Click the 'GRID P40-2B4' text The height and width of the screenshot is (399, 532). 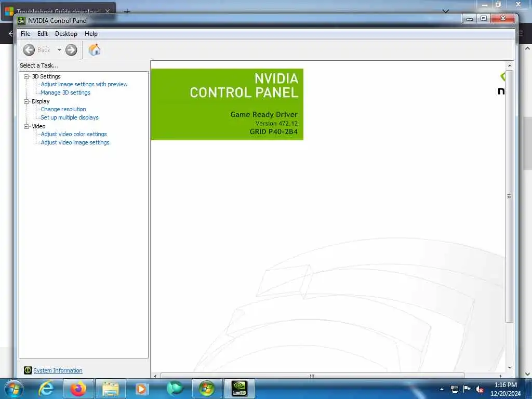pyautogui.click(x=274, y=131)
